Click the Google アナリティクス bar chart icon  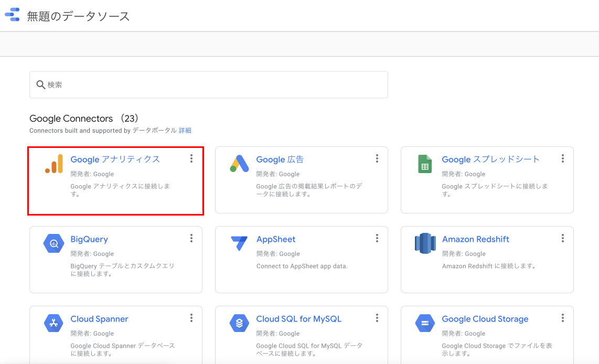click(x=54, y=164)
